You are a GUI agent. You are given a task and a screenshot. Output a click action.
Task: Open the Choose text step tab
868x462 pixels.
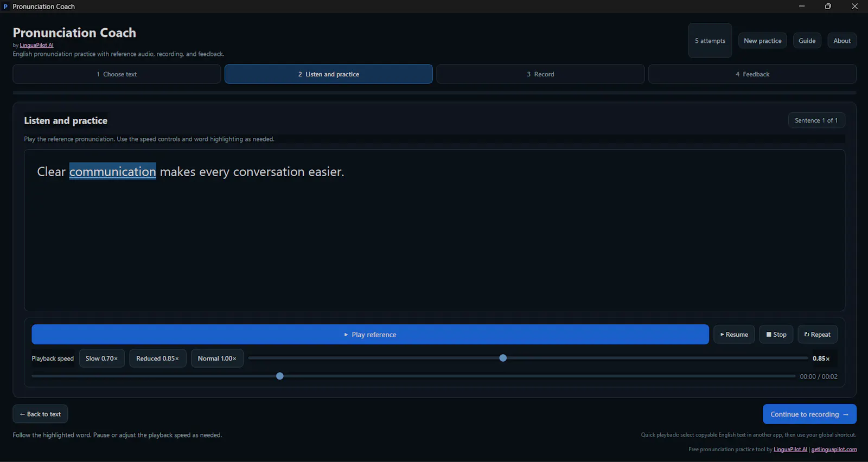pyautogui.click(x=117, y=74)
